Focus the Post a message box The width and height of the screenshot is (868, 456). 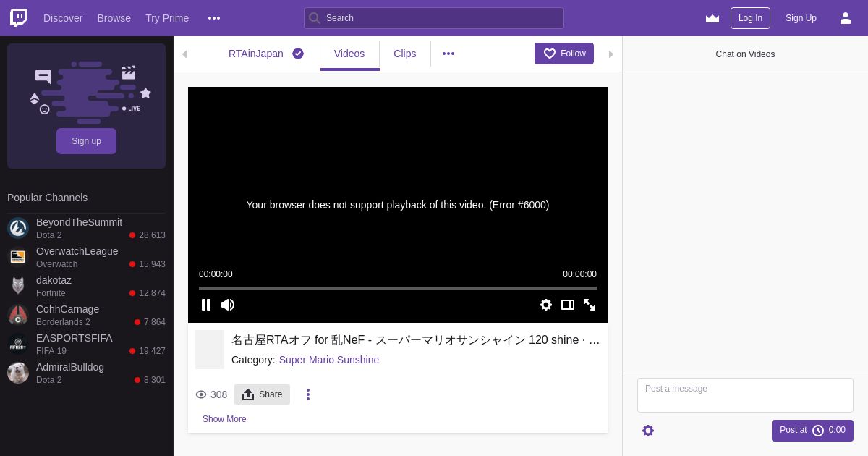[745, 395]
